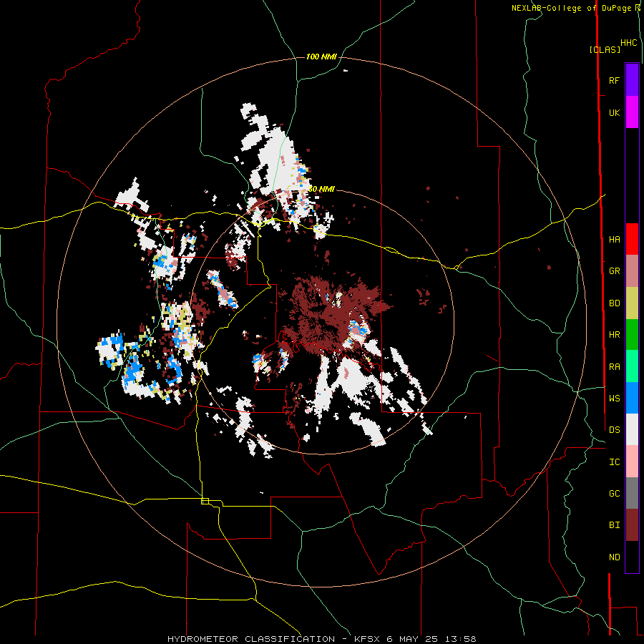This screenshot has width=644, height=644.
Task: Click the UK label in the legend
Action: [614, 112]
